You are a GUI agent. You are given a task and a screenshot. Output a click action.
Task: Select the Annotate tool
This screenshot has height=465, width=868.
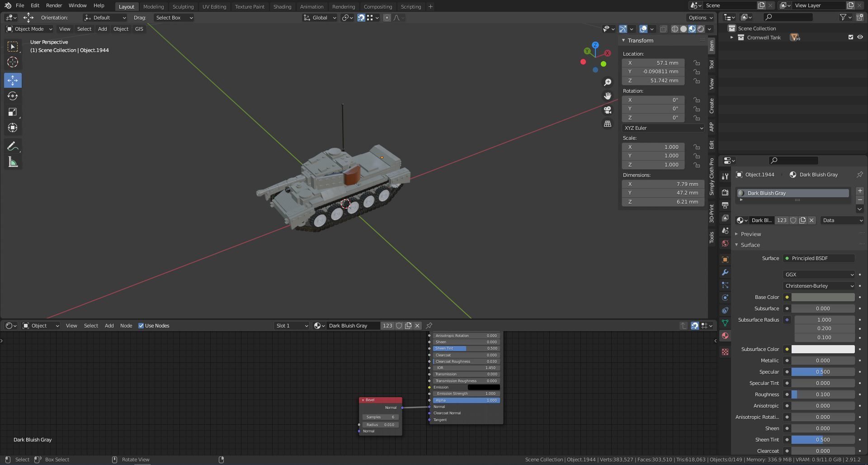coord(13,146)
